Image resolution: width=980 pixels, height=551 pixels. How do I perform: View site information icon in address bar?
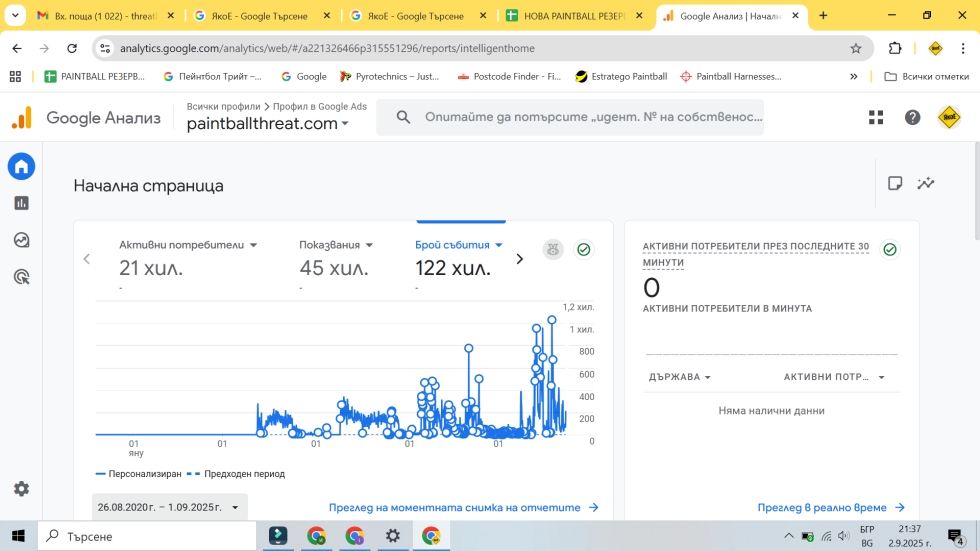(105, 48)
